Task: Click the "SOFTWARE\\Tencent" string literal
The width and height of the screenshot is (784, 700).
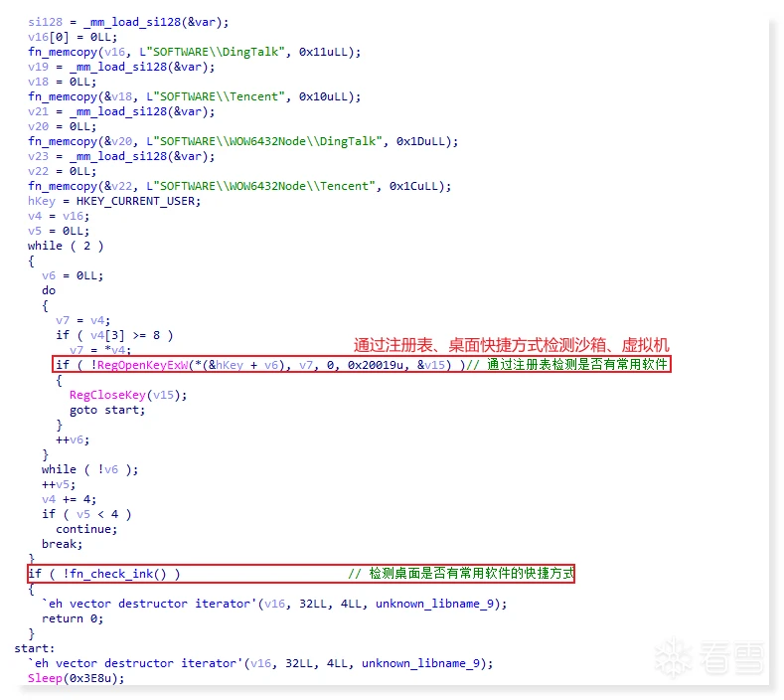Action: point(216,96)
